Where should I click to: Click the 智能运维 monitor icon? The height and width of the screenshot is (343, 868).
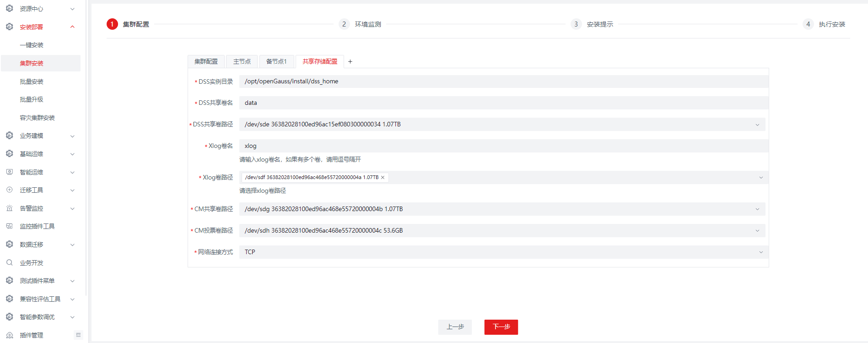pyautogui.click(x=10, y=172)
